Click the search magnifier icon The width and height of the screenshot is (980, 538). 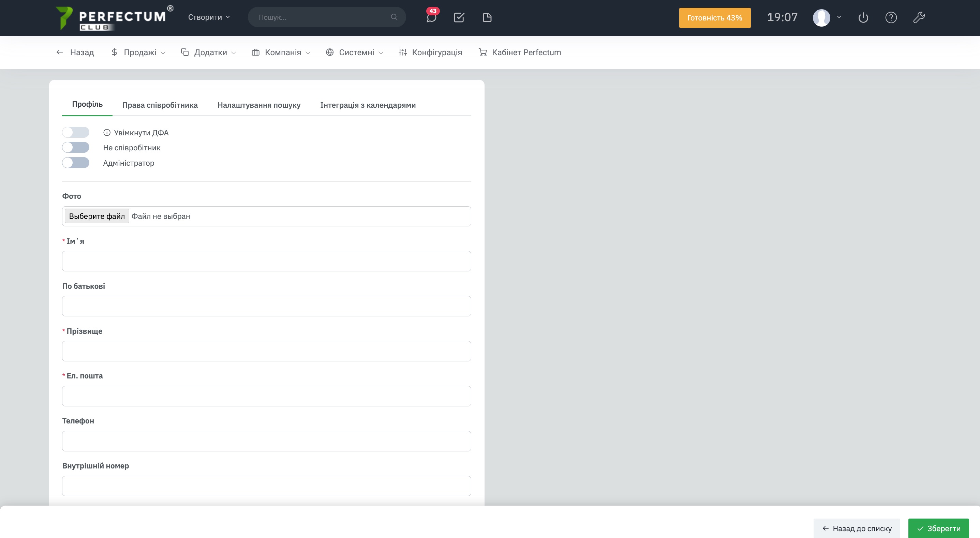(394, 17)
